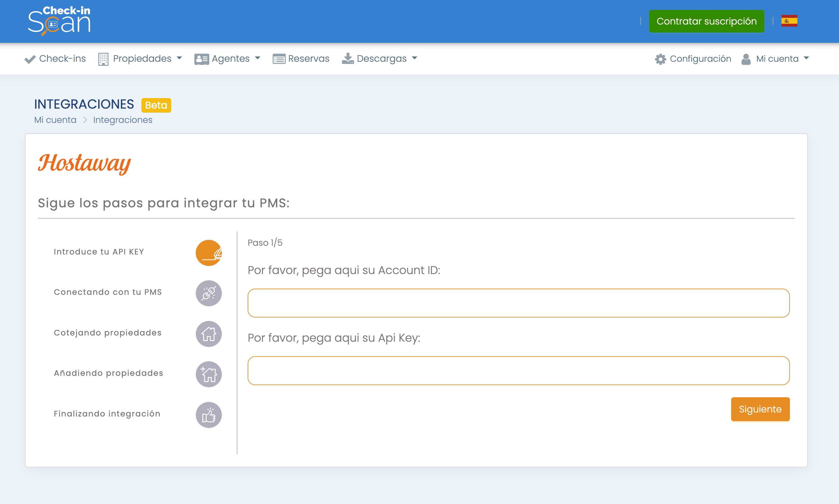Screen dimensions: 839x504
Task: Click the add-house icon for Añadiendo propiedades
Action: (209, 374)
